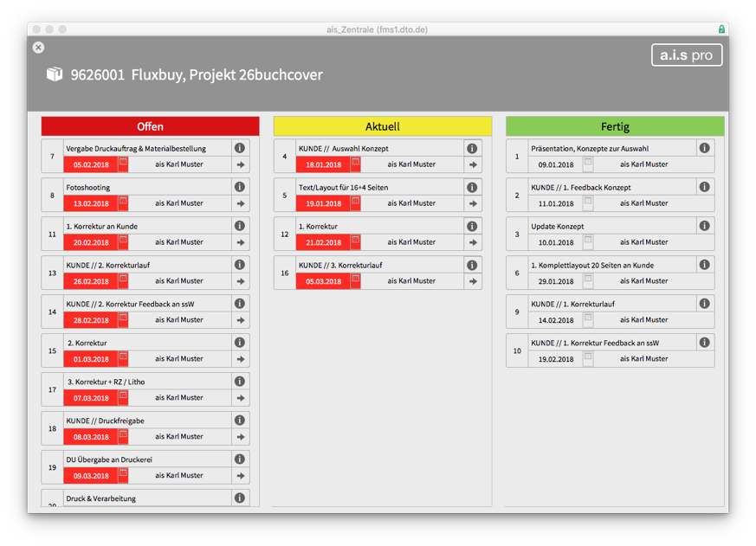Move Vergabe Druckauftrag task forward with its arrow
Image resolution: width=756 pixels, height=546 pixels.
(x=241, y=164)
